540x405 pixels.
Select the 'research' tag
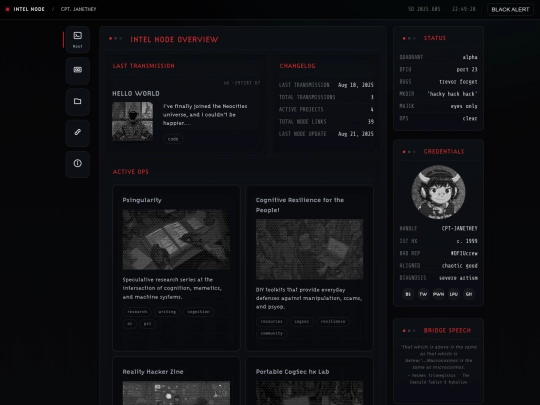click(x=137, y=312)
